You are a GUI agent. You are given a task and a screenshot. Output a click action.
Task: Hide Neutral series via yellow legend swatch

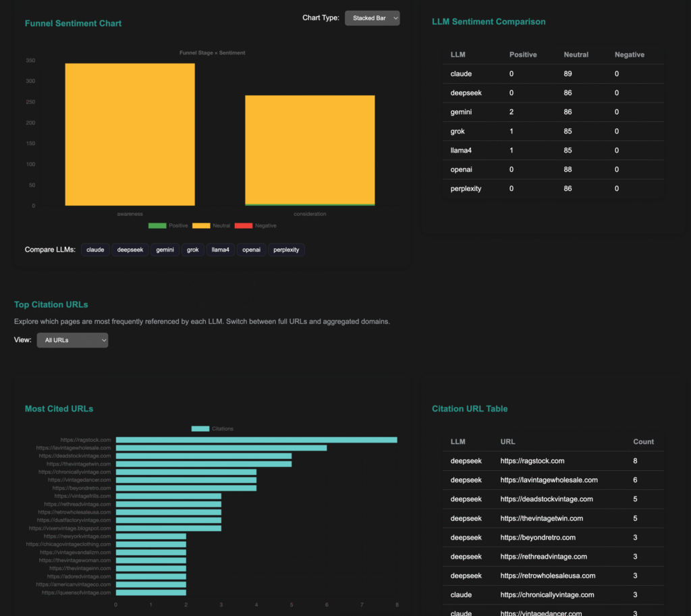pos(201,225)
